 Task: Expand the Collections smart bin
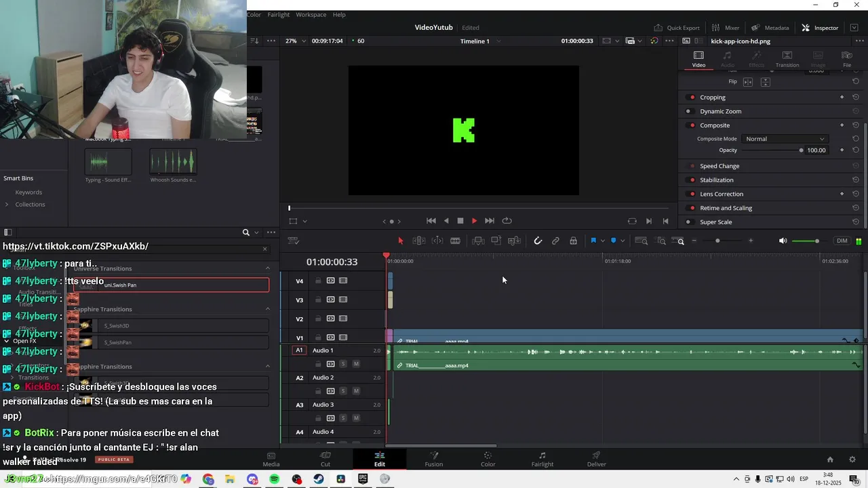(x=7, y=205)
